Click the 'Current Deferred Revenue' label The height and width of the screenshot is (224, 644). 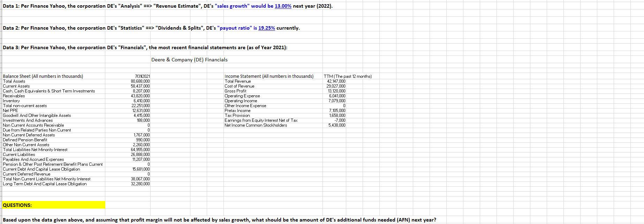[27, 174]
